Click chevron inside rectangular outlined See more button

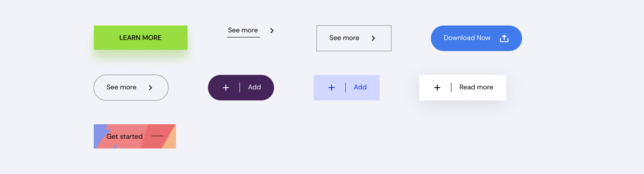click(373, 38)
